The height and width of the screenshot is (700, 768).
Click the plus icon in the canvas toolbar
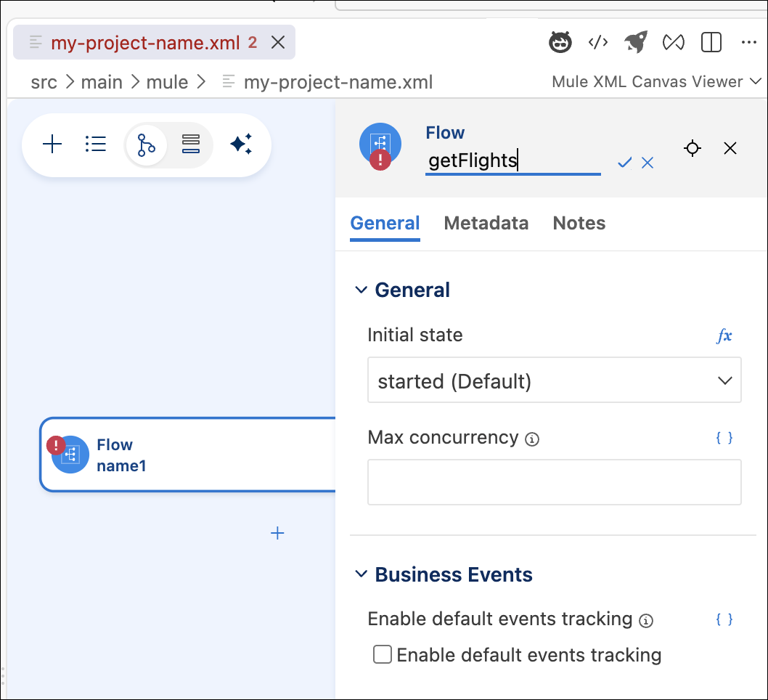point(52,145)
